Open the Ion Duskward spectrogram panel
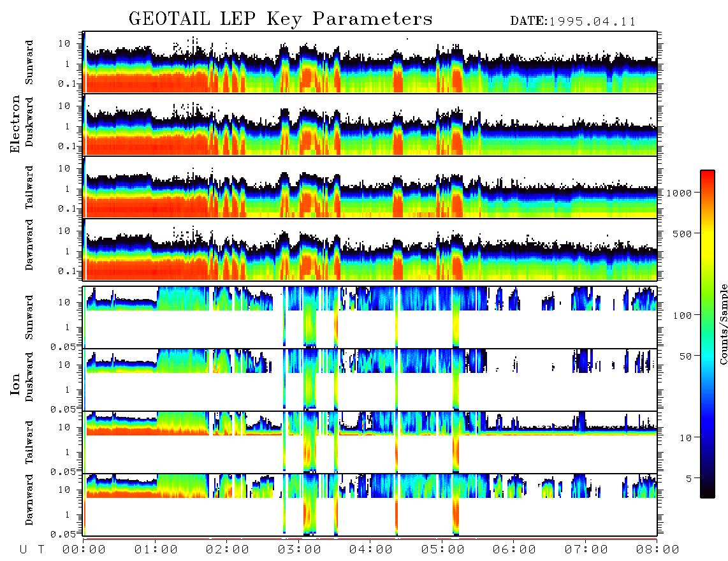Image resolution: width=728 pixels, height=561 pixels. coord(370,380)
